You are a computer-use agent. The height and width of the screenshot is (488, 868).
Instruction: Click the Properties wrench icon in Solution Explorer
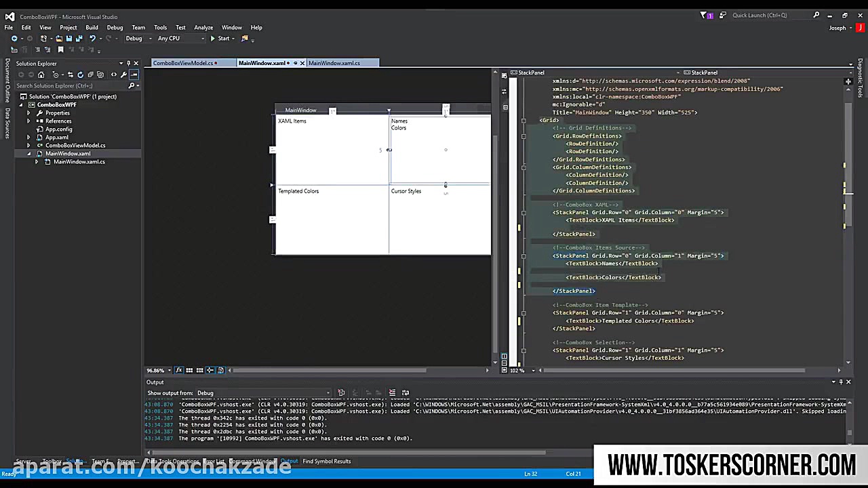(x=123, y=75)
